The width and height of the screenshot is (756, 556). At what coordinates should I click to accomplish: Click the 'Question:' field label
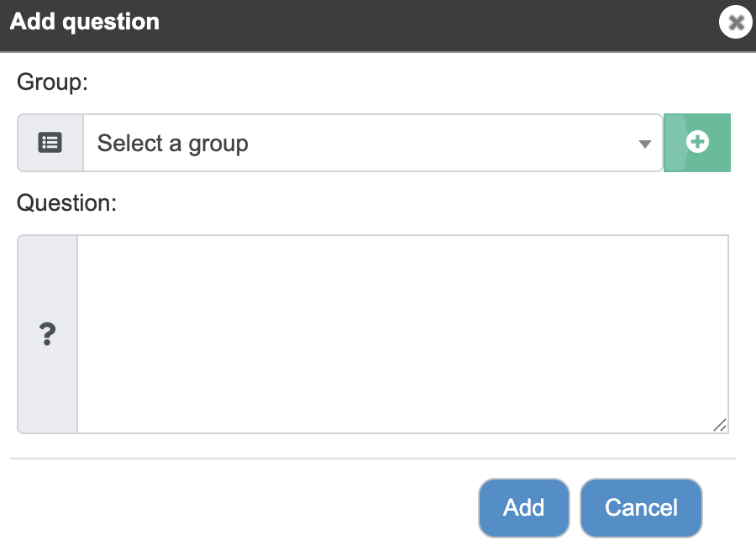click(66, 203)
